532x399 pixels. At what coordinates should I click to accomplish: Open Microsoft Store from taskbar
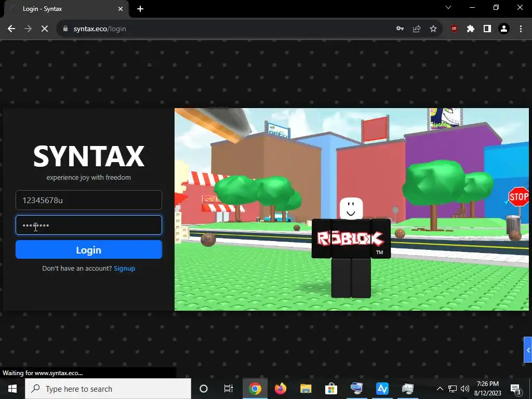(x=331, y=389)
